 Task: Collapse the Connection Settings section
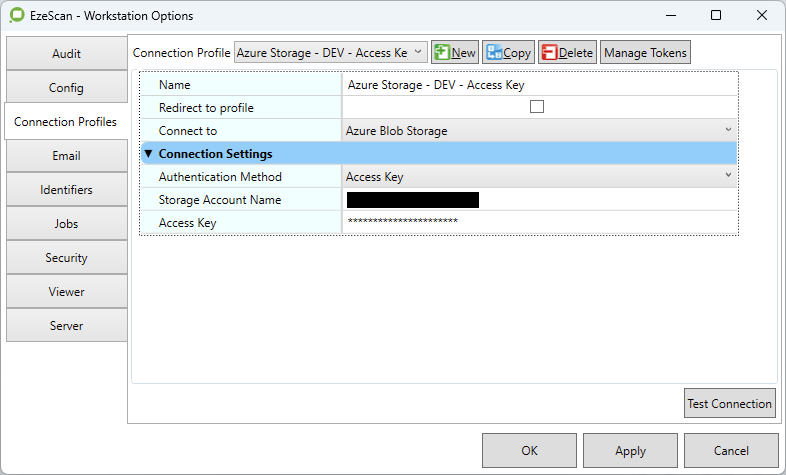click(x=149, y=154)
